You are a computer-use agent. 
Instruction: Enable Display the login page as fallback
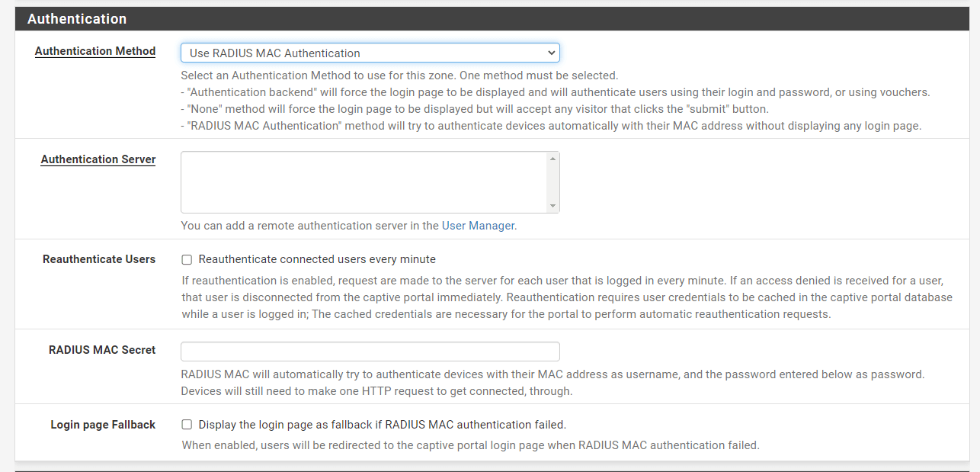pyautogui.click(x=187, y=425)
